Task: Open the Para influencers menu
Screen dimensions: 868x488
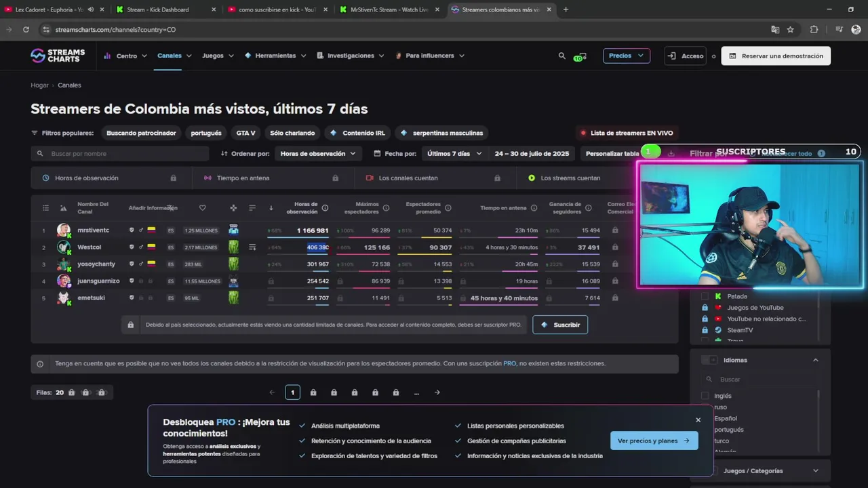Action: pyautogui.click(x=430, y=56)
